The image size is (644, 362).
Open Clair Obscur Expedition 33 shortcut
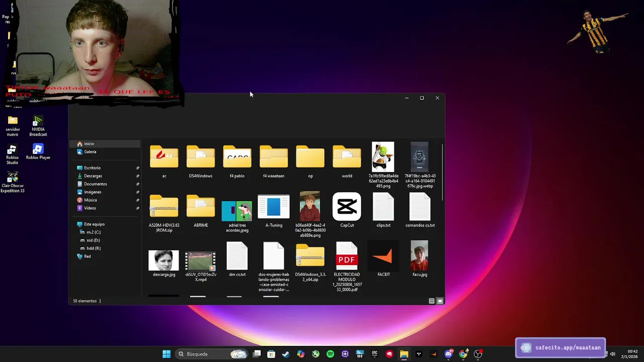point(13,183)
